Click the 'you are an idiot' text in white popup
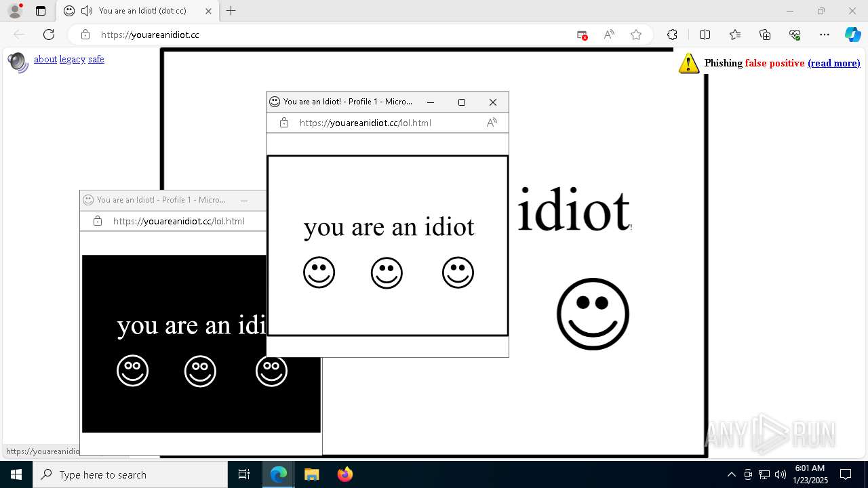Image resolution: width=868 pixels, height=488 pixels. pos(389,226)
